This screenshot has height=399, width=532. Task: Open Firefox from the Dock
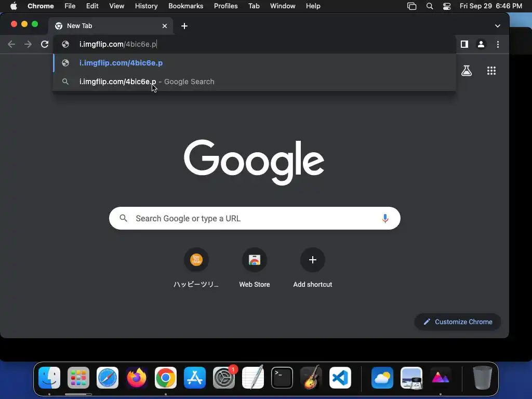[137, 378]
